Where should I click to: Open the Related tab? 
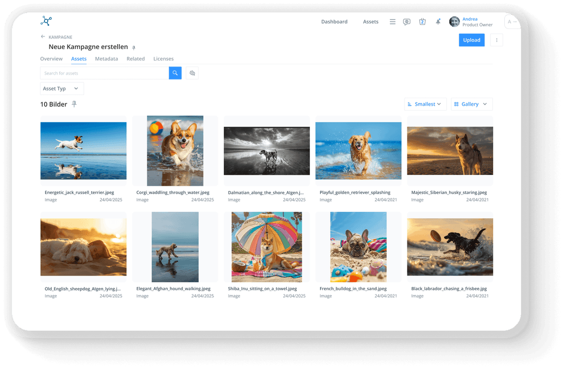tap(136, 59)
